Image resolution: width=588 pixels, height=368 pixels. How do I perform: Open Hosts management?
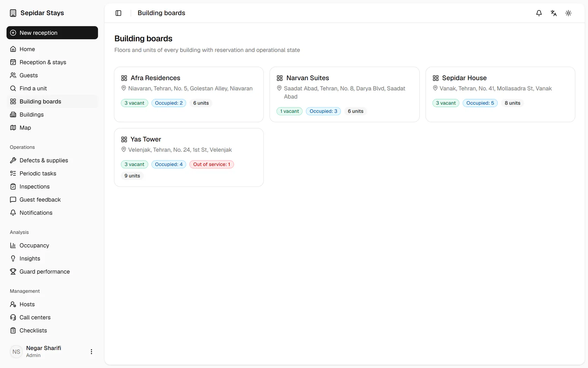52,304
